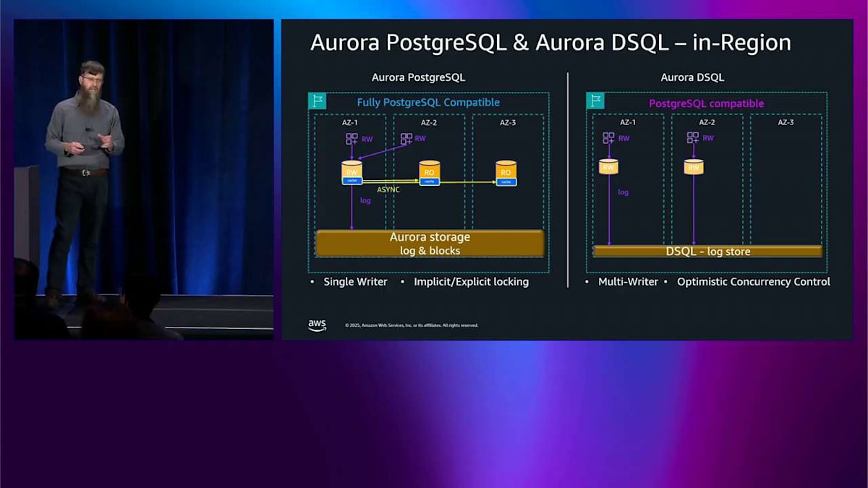Click the AZ-1 label in Aurora PostgreSQL diagram

tap(350, 123)
